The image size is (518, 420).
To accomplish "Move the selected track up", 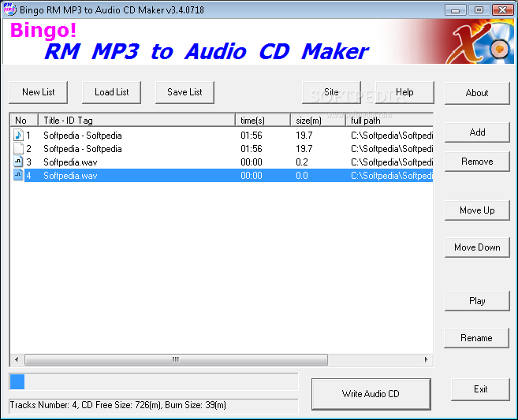I will (477, 210).
